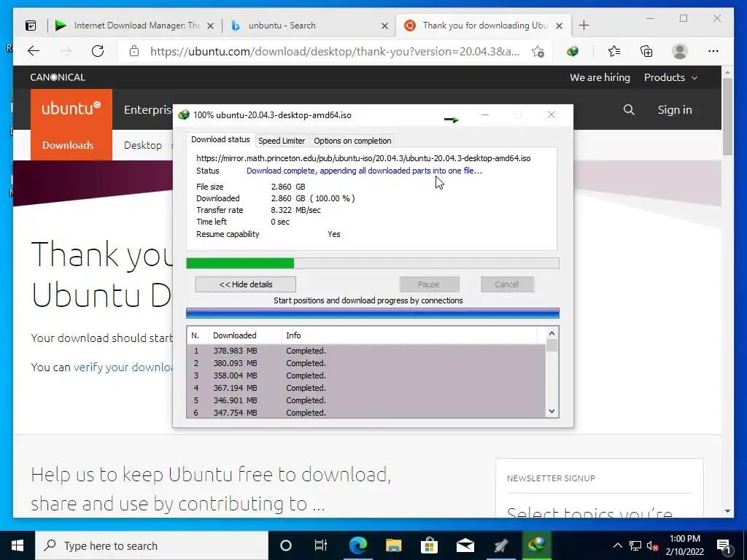Add this page to favorites star icon
This screenshot has width=747, height=560.
(538, 51)
